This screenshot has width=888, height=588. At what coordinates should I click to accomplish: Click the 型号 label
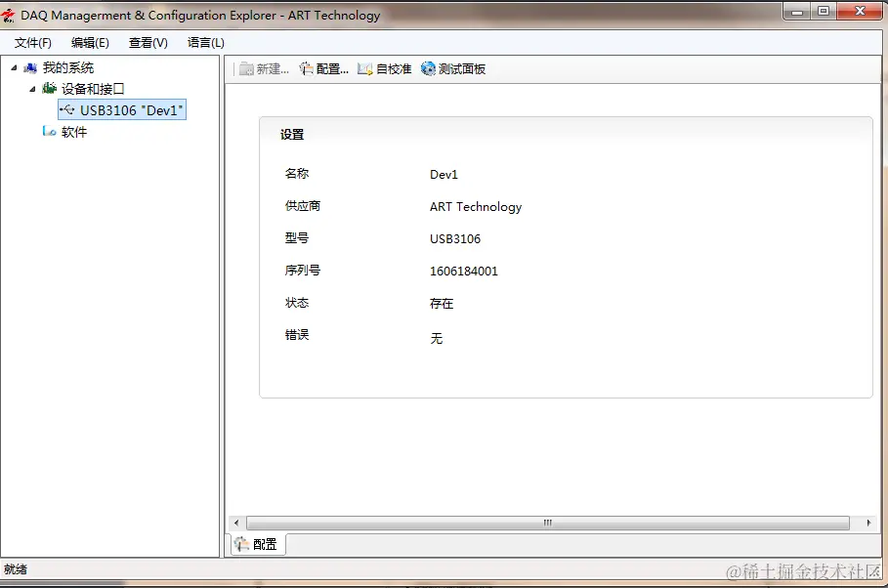[297, 238]
